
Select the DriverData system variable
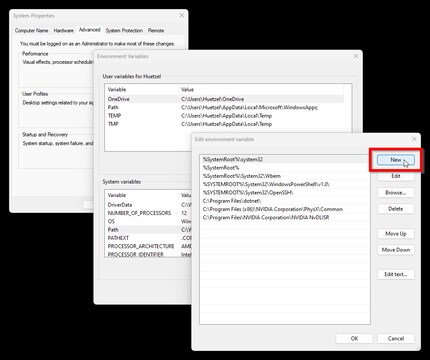pyautogui.click(x=148, y=205)
